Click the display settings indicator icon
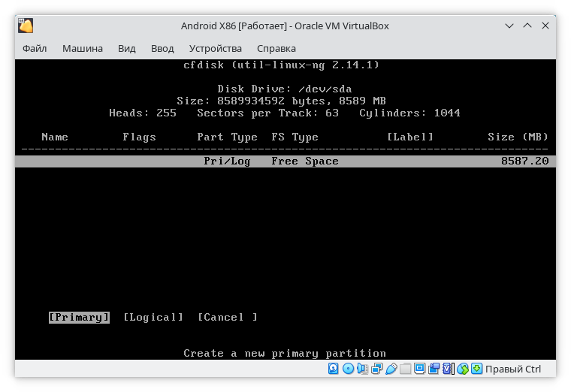This screenshot has width=571, height=392. (x=419, y=369)
